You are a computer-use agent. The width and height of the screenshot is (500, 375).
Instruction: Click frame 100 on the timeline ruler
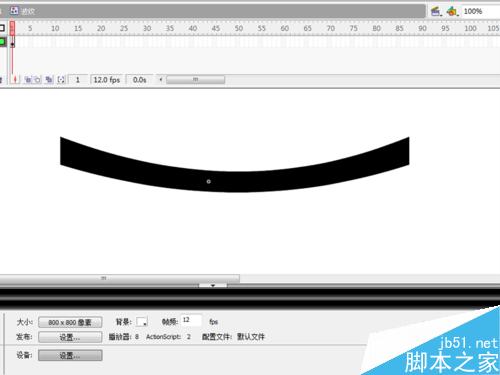(x=470, y=28)
